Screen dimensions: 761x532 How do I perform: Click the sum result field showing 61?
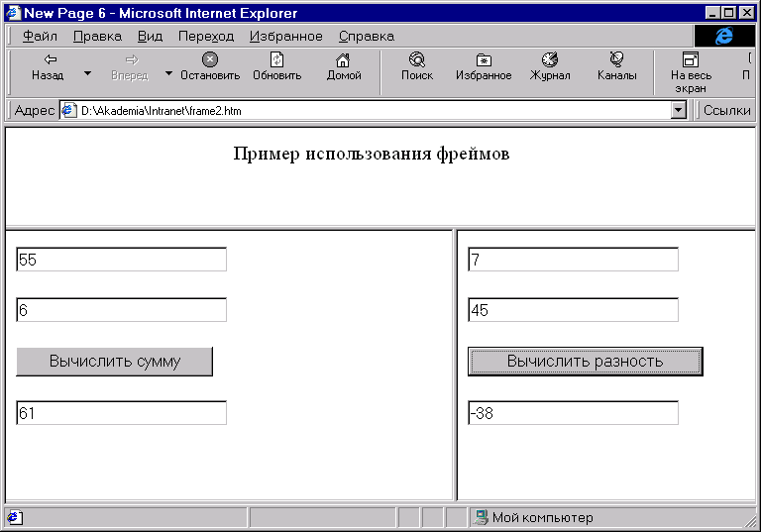pyautogui.click(x=121, y=413)
